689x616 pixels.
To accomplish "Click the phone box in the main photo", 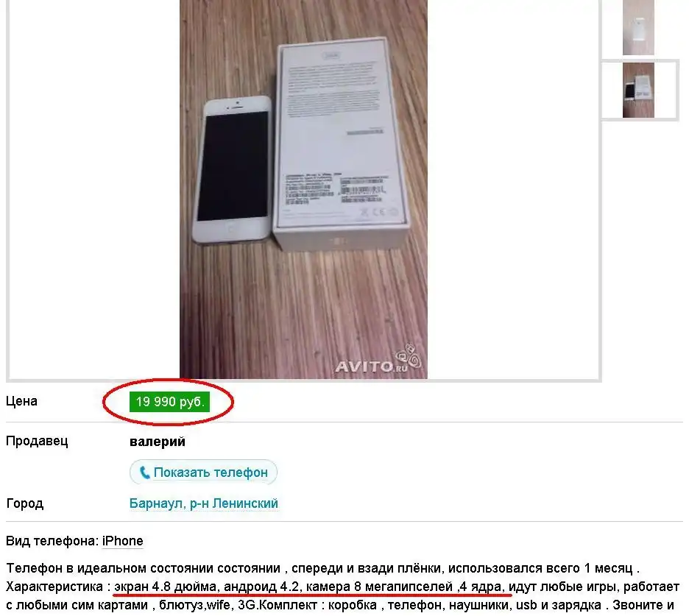I will [x=341, y=143].
